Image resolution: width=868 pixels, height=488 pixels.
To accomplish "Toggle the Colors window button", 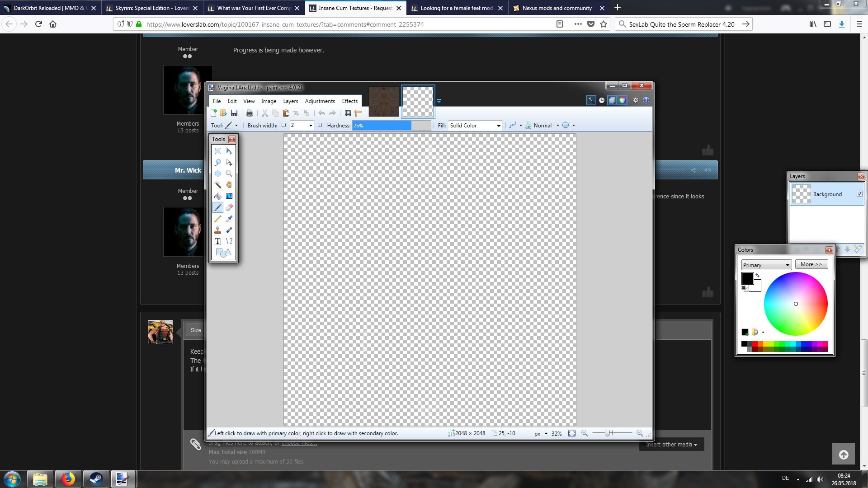I will tap(623, 100).
